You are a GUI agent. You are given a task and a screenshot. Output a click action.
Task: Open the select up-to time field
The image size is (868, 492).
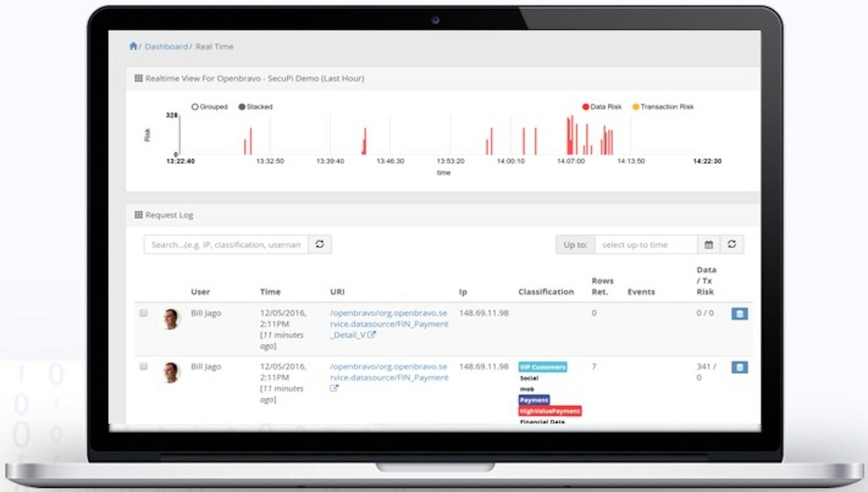pyautogui.click(x=644, y=244)
